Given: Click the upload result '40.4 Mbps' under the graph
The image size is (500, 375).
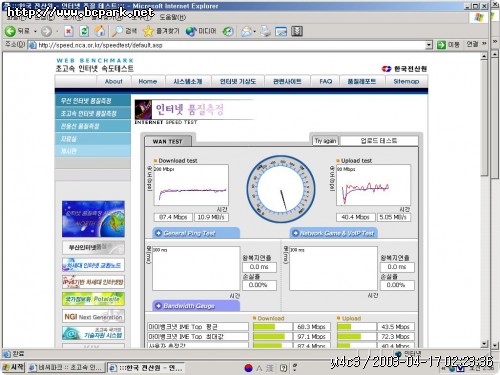Looking at the screenshot, I should pos(355,217).
